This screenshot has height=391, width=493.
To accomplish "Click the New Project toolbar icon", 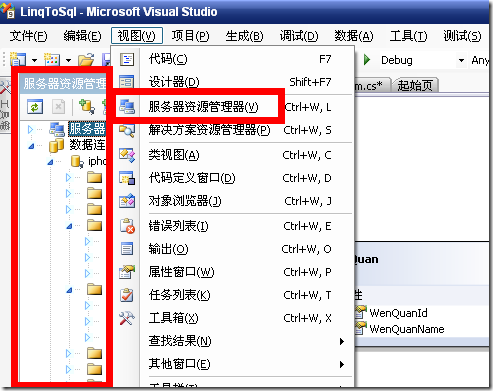I will click(x=18, y=60).
